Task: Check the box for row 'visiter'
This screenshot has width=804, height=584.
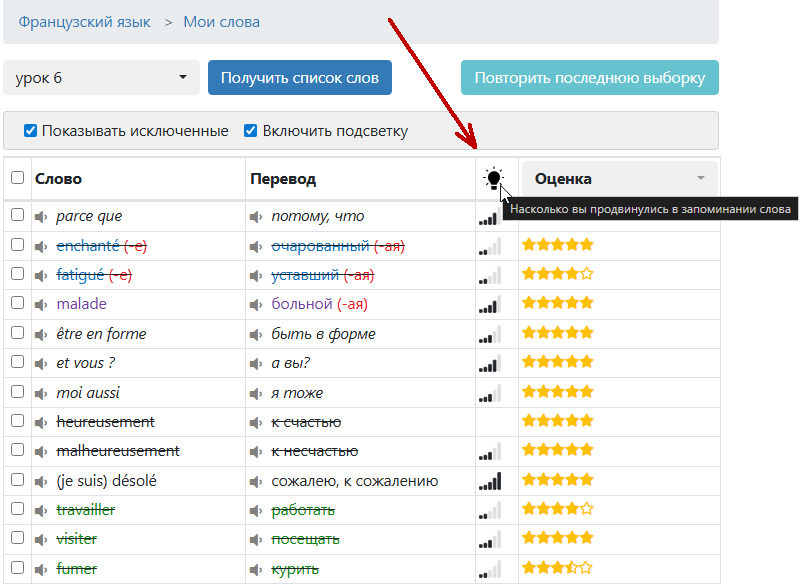Action: point(17,537)
